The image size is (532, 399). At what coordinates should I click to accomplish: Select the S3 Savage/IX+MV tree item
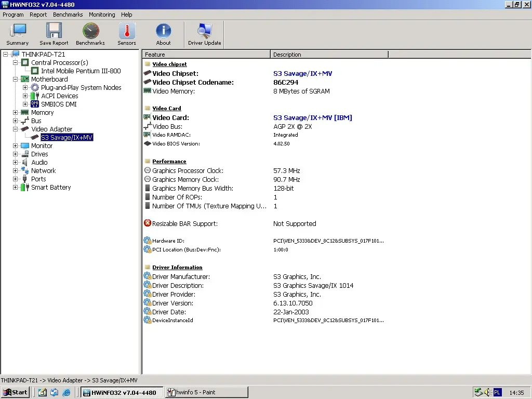[x=66, y=137]
